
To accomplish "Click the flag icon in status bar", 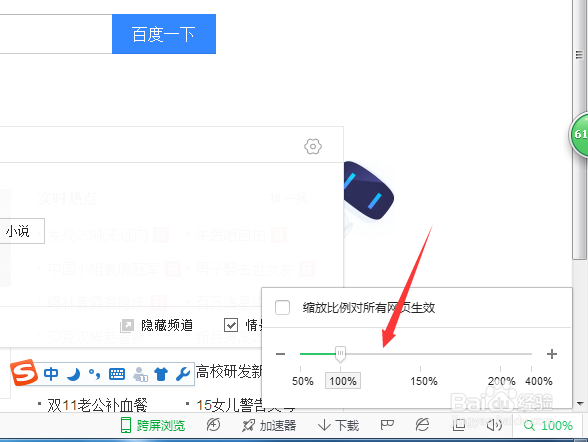I will point(387,425).
